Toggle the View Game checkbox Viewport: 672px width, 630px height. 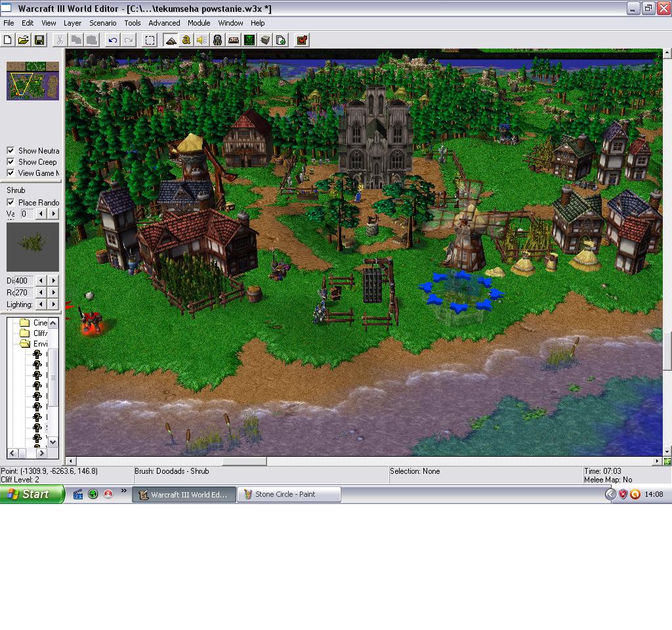(x=10, y=173)
